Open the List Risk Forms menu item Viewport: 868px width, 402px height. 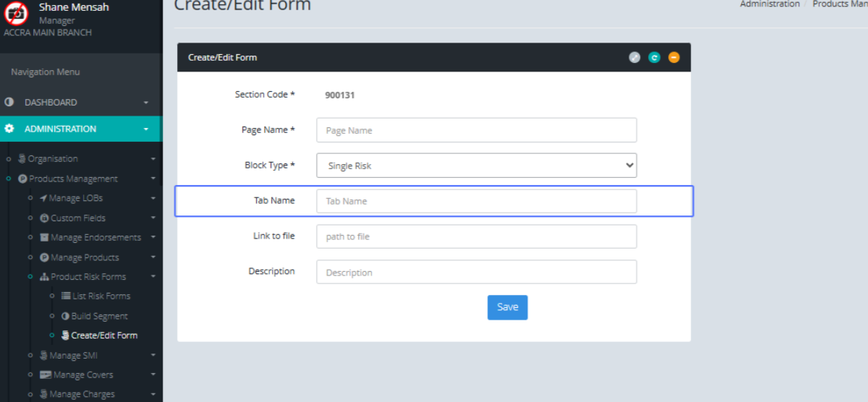pos(101,296)
